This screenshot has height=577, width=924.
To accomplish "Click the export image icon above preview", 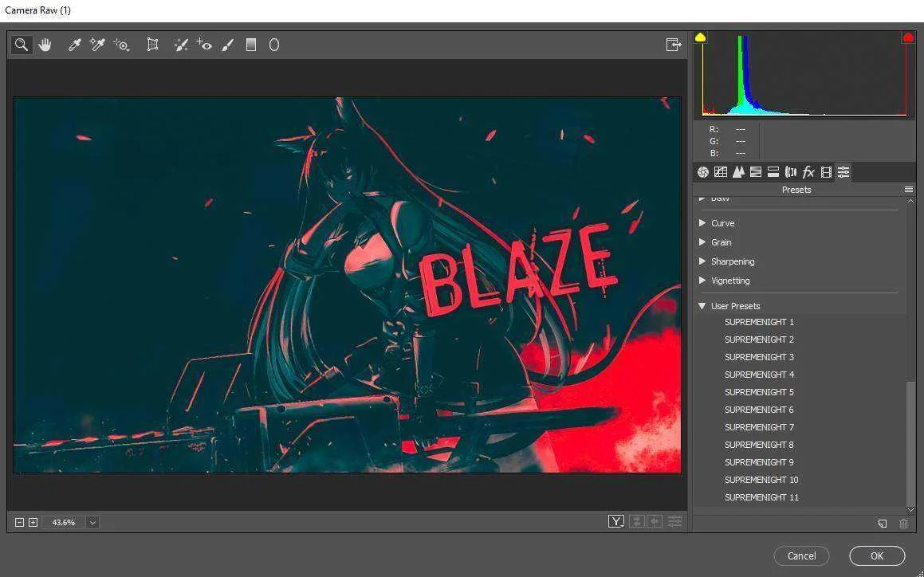I will 674,45.
